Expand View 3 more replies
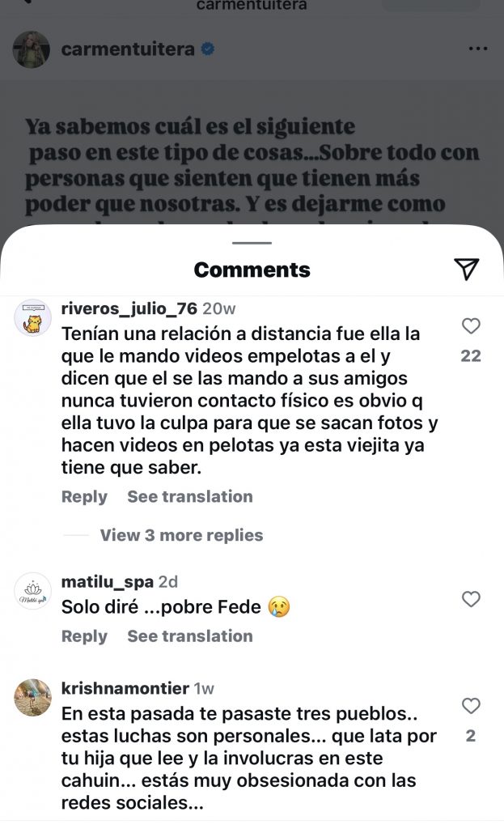Screen dimensions: 504x829 point(181,535)
